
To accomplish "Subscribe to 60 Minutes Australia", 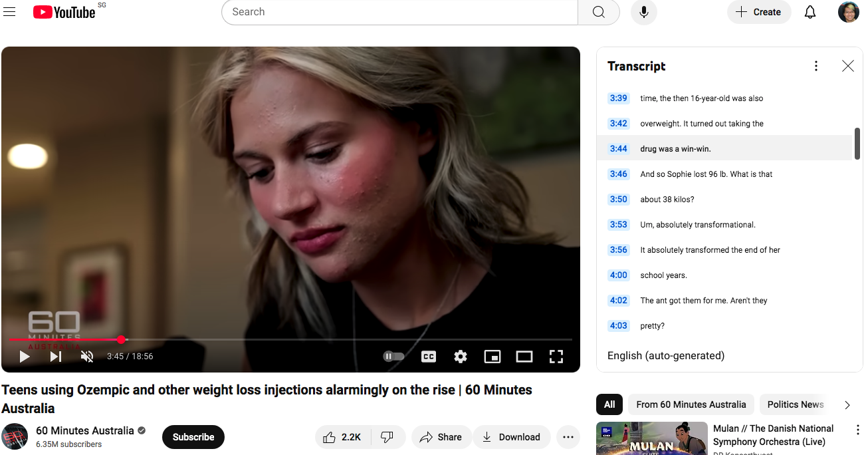I will tap(193, 437).
